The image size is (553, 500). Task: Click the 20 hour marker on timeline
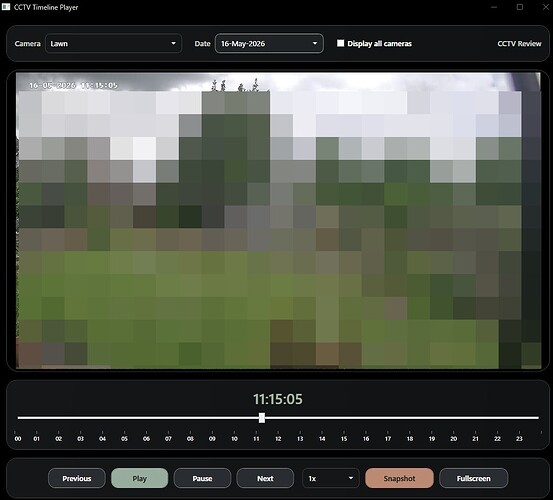coord(454,439)
